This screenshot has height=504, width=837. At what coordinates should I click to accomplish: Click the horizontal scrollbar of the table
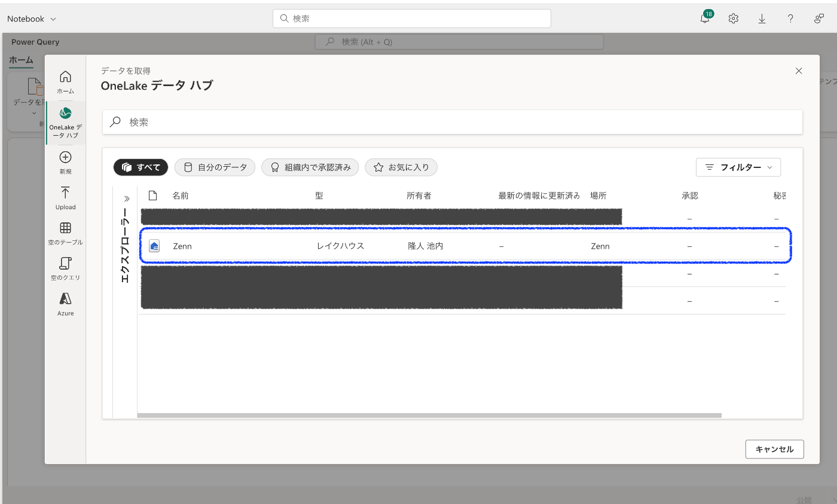(x=429, y=415)
